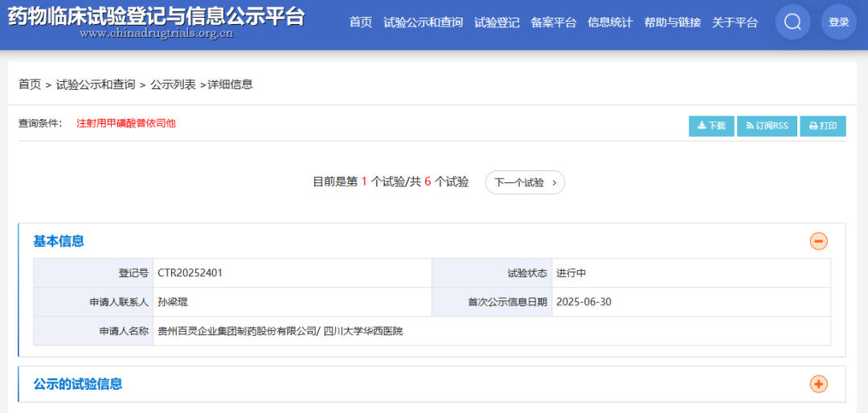Navigate to 信息统计 page

tap(610, 22)
